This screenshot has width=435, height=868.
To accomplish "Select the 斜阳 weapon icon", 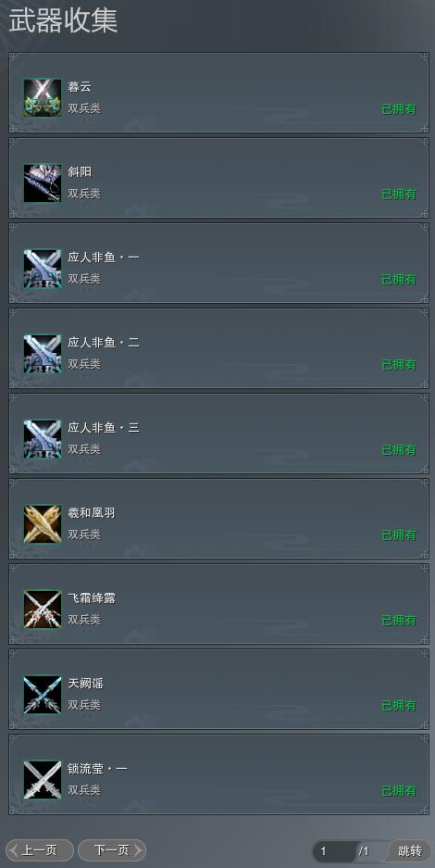I will 43,182.
